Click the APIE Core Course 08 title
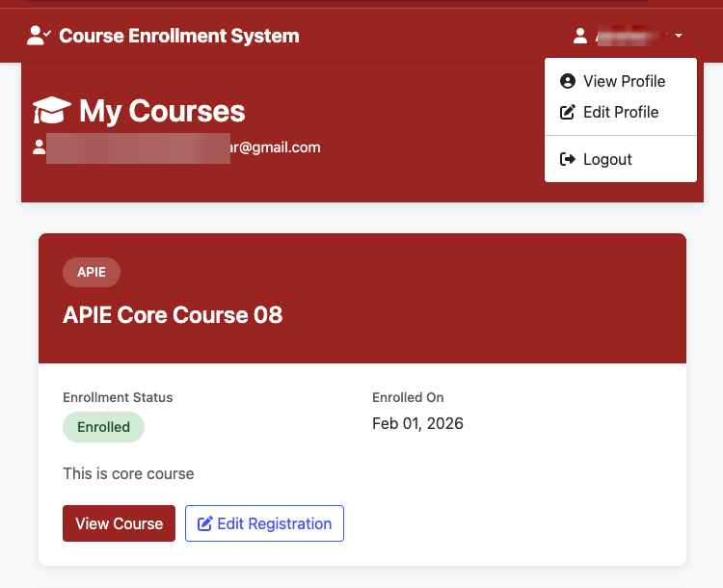The width and height of the screenshot is (723, 588). point(173,315)
